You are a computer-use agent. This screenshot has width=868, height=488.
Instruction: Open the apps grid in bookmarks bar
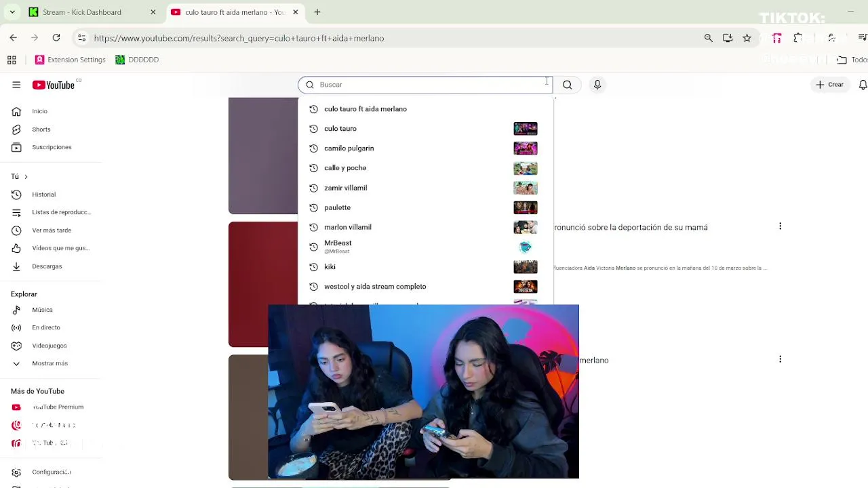pos(12,60)
